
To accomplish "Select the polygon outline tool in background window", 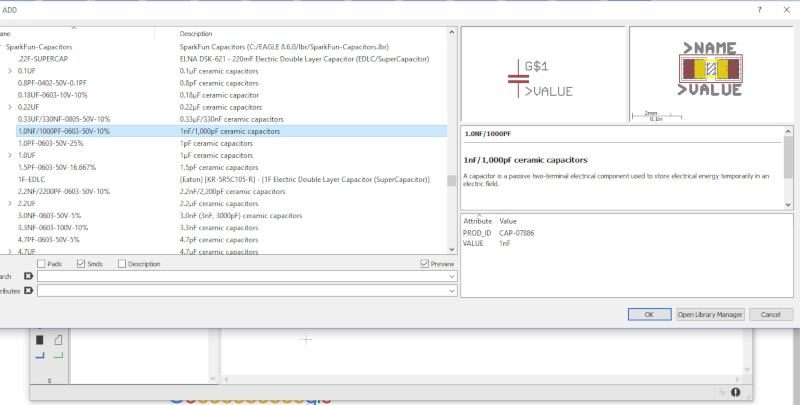I will click(x=58, y=340).
